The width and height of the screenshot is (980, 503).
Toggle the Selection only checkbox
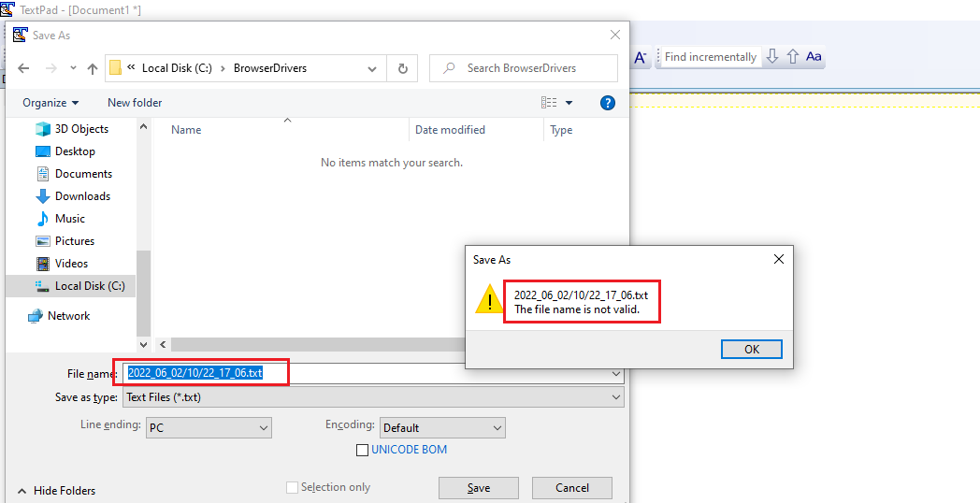coord(292,487)
